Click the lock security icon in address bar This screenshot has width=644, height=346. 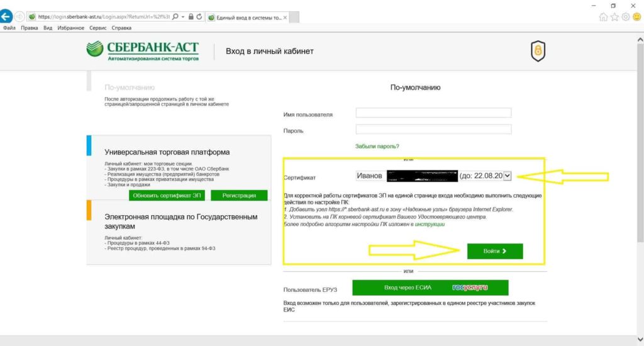coord(191,17)
